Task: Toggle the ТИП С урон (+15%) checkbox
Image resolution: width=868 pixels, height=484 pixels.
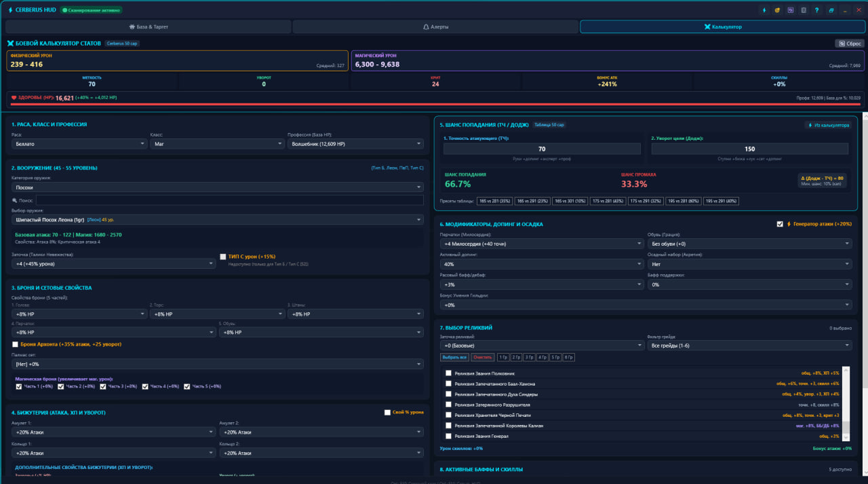Action: (x=223, y=257)
